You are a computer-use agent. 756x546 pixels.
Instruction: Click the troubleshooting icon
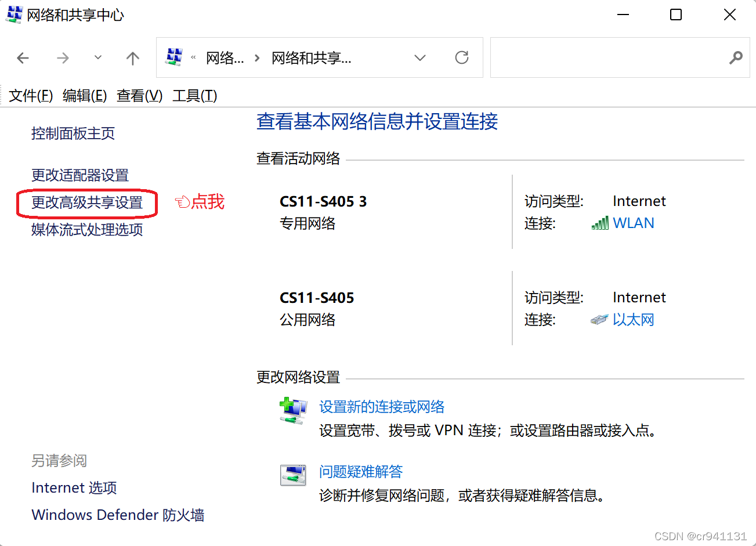pyautogui.click(x=293, y=475)
